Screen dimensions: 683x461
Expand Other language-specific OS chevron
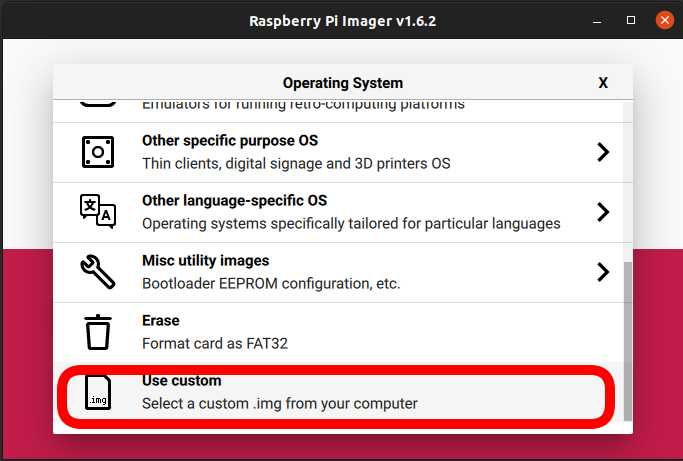point(603,212)
